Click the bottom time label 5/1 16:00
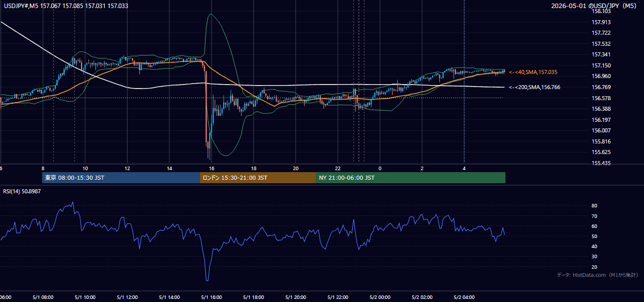The width and height of the screenshot is (644, 302). coord(211,297)
